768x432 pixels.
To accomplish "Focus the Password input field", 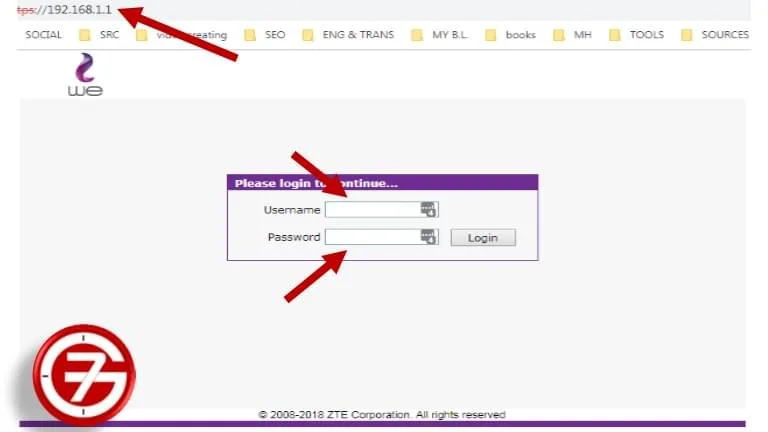I will click(x=382, y=237).
